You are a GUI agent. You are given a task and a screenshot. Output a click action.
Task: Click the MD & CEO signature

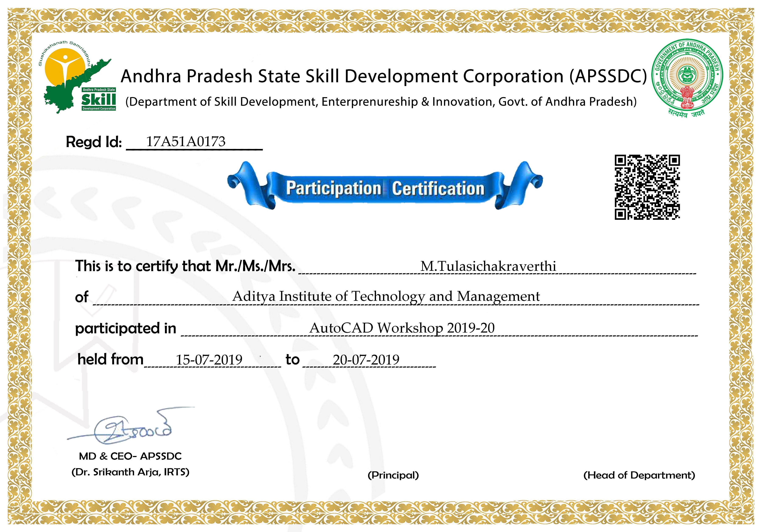tap(133, 428)
